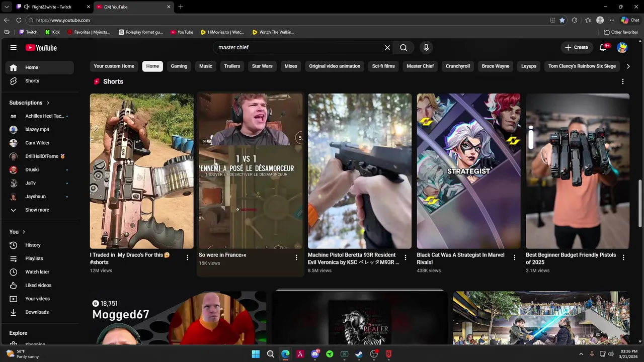
Task: Open Downloads in the sidebar
Action: click(40, 312)
